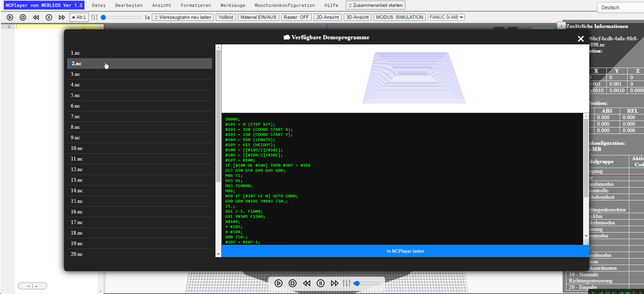644x294 pixels.
Task: Open the Datei menu
Action: tap(98, 5)
